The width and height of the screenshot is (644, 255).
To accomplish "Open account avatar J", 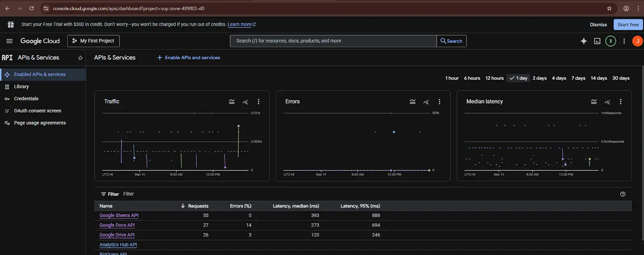I will tap(638, 41).
